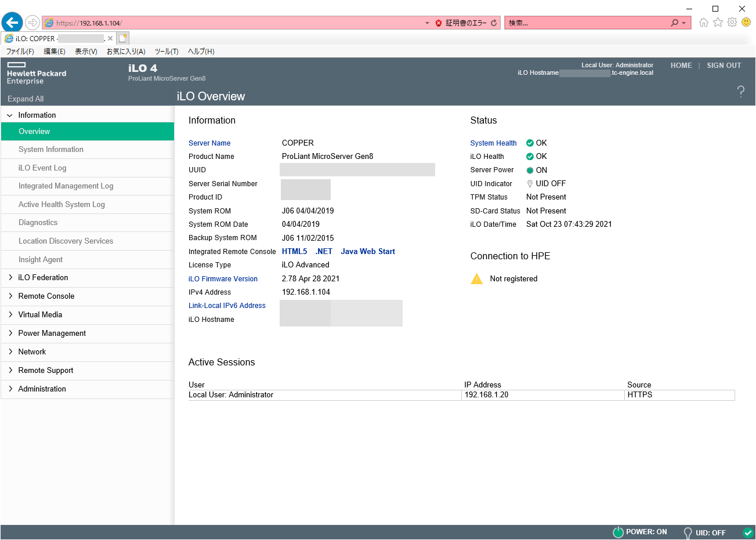Open Active Health System Log

(88, 205)
